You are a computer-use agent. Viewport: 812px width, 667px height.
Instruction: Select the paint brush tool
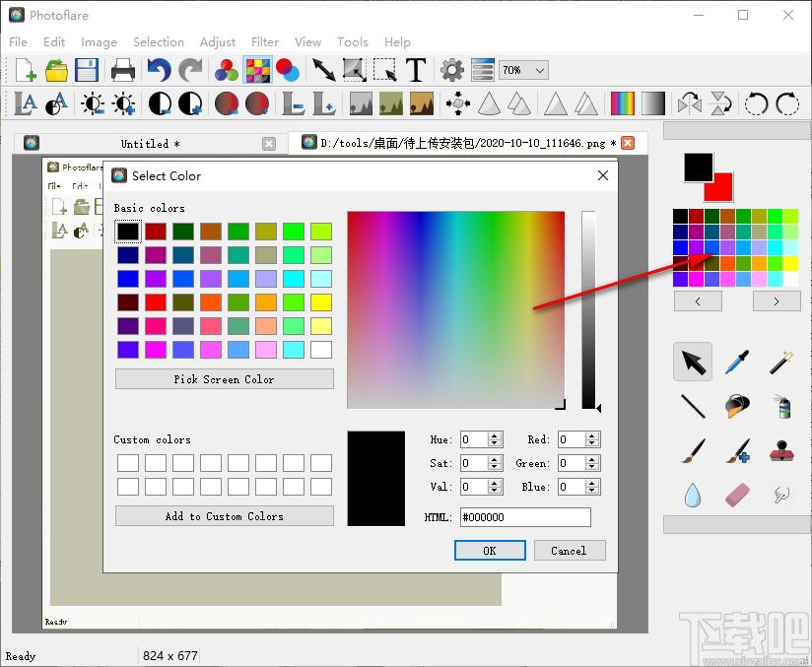[693, 450]
